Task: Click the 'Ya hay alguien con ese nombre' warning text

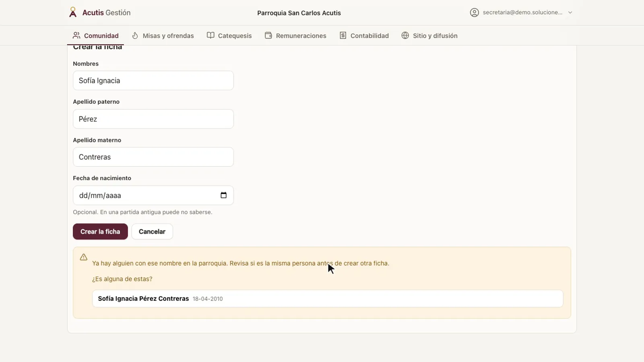Action: 241,263
